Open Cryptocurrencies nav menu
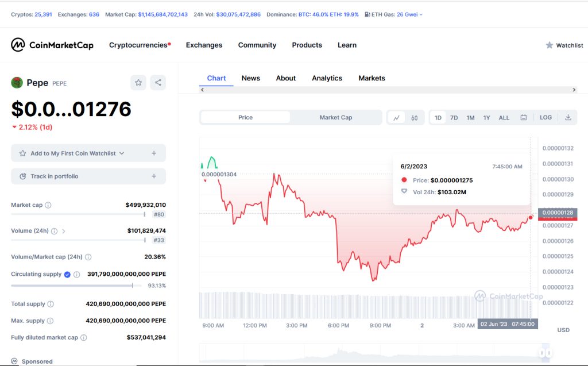Viewport: 588px width, 366px height. [x=140, y=45]
